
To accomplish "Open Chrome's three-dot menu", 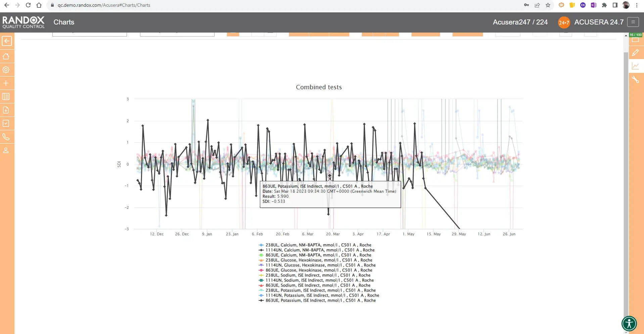I will (x=637, y=5).
